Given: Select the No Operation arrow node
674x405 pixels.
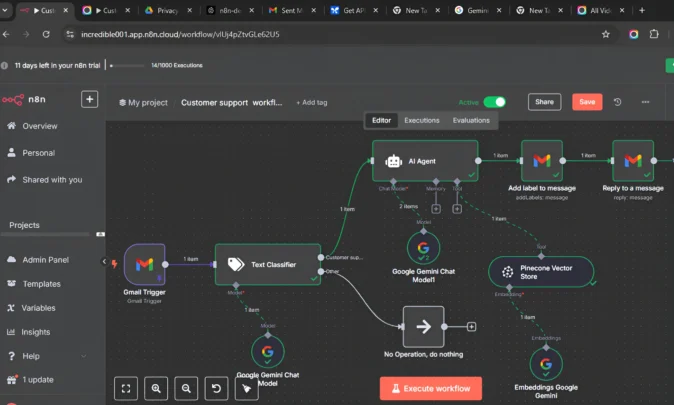Looking at the screenshot, I should [422, 326].
